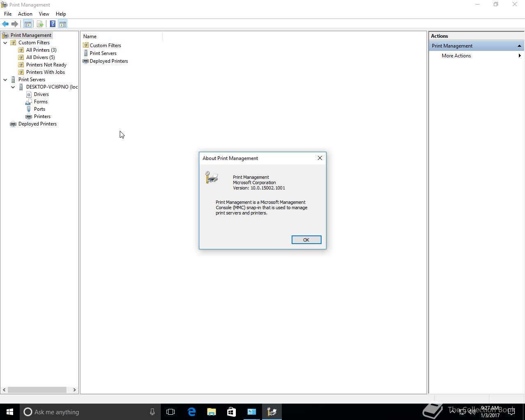Open File Explorer from the taskbar
Viewport: 525px width, 420px height.
click(x=211, y=412)
